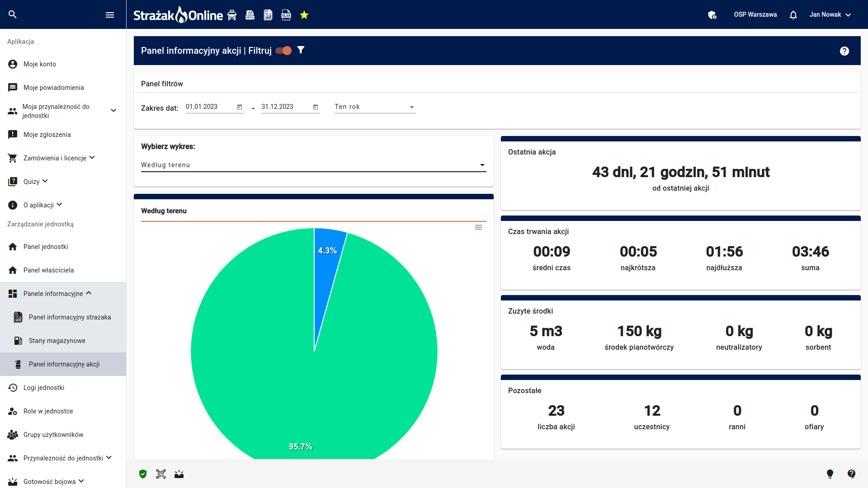Image resolution: width=868 pixels, height=488 pixels.
Task: Open the chart report document icon
Action: (x=268, y=15)
